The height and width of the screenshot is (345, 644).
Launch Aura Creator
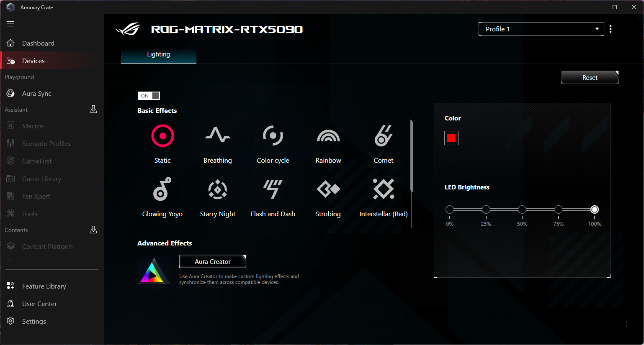pos(212,262)
